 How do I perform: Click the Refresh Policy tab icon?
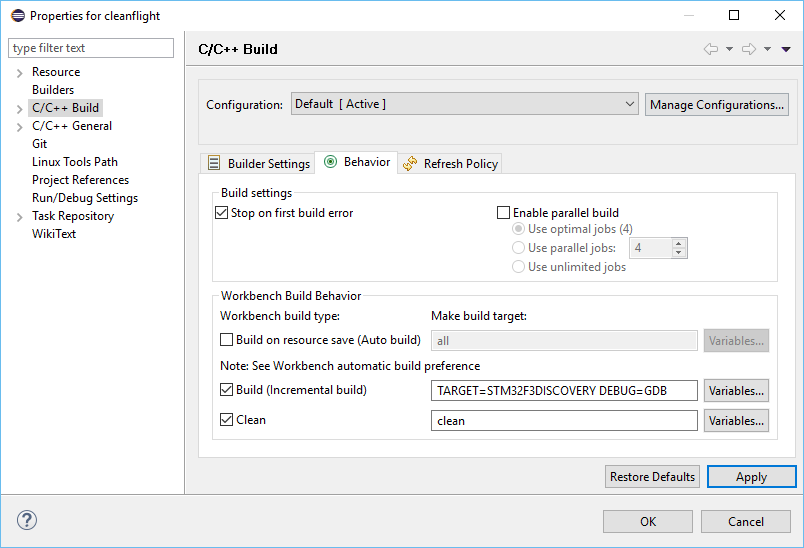coord(410,163)
